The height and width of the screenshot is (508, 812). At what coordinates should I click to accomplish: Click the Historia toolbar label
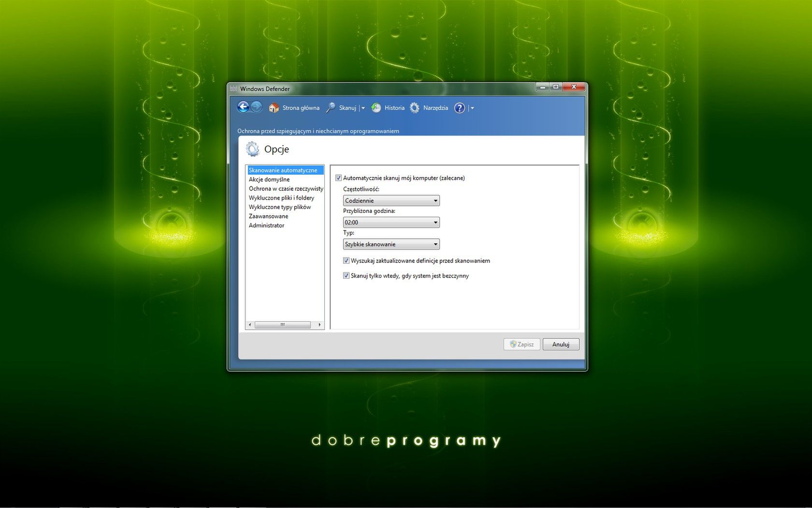click(x=394, y=108)
